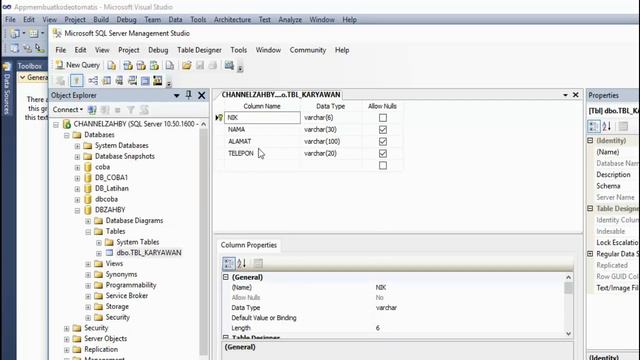
Task: Click the New Query toolbar button
Action: tap(78, 65)
